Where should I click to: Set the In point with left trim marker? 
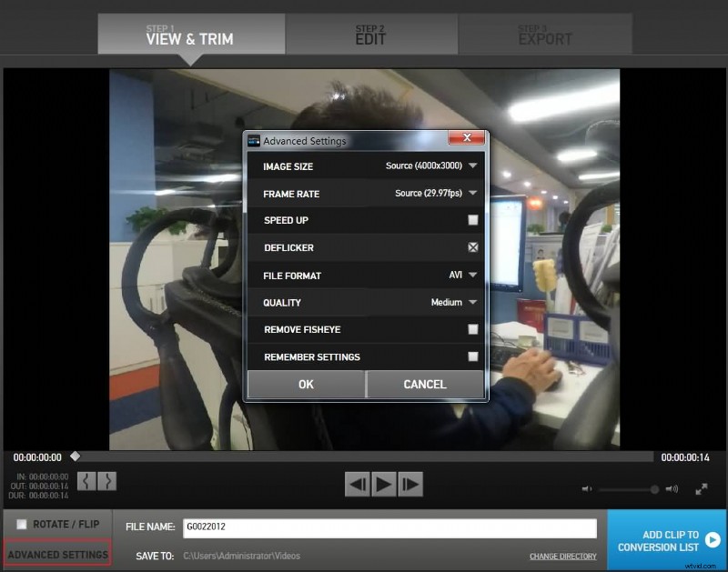(87, 481)
